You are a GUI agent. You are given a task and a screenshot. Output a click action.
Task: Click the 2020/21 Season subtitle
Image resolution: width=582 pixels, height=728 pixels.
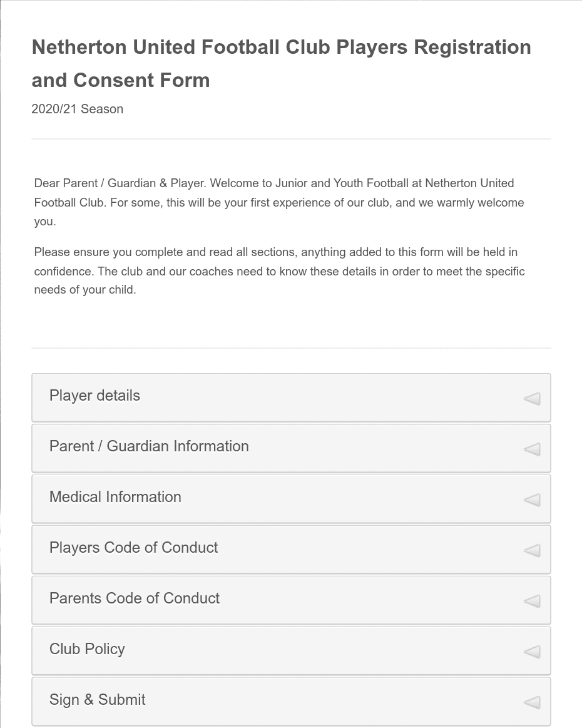pos(78,109)
